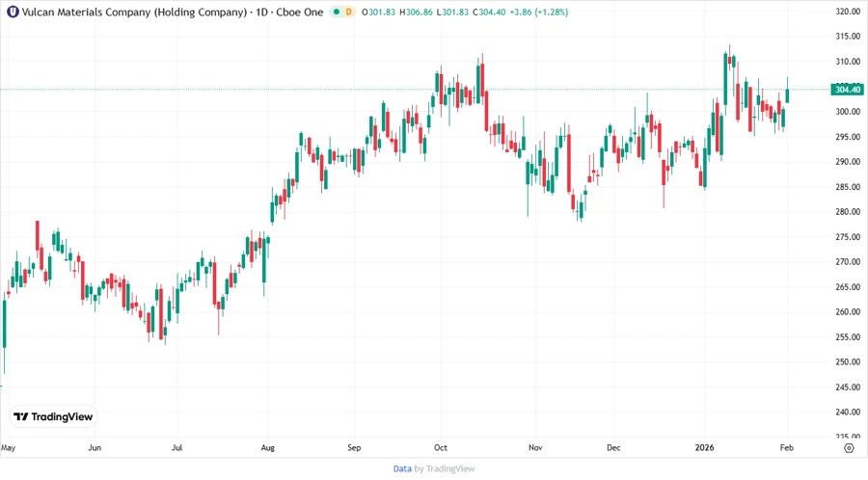Click the 275.00 price axis label
Image resolution: width=868 pixels, height=480 pixels.
point(848,237)
